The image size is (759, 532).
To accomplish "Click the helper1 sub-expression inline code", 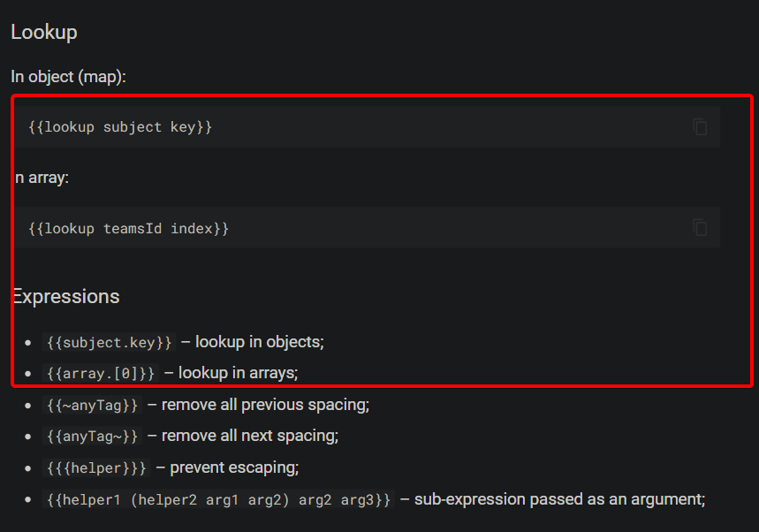I will click(x=217, y=500).
